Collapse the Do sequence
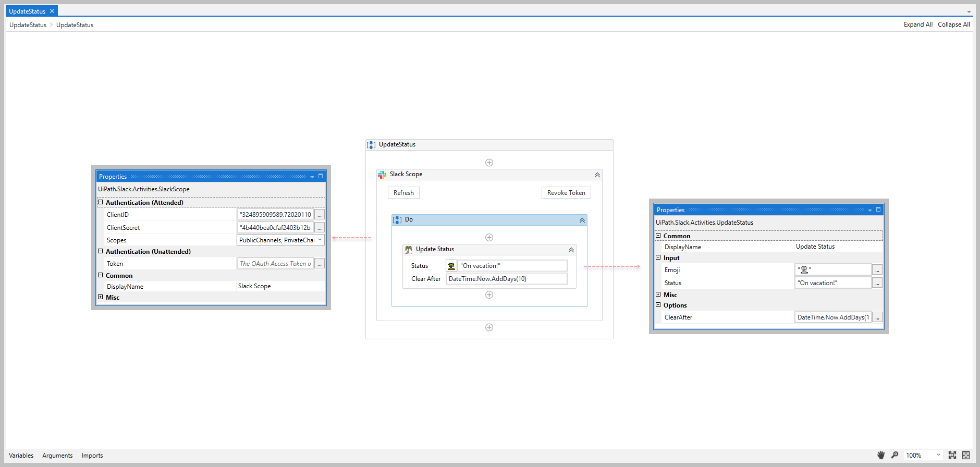 point(582,220)
